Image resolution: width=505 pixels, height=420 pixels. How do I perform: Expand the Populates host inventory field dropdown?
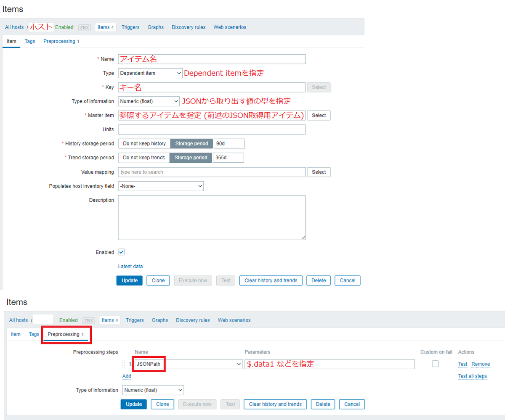161,186
